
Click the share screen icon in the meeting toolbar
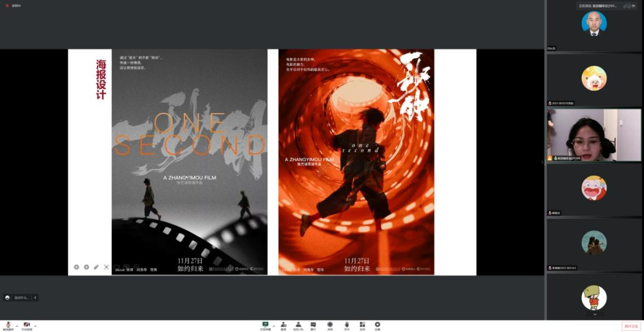point(266,325)
